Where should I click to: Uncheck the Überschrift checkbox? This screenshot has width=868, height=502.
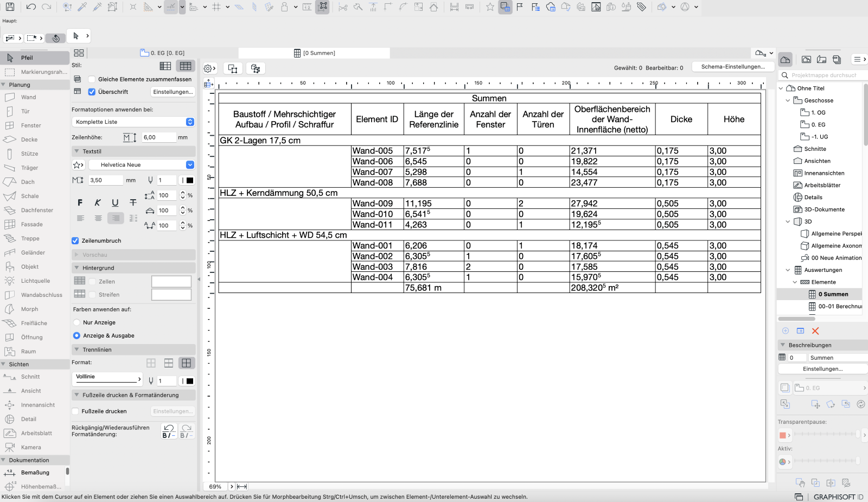(92, 92)
